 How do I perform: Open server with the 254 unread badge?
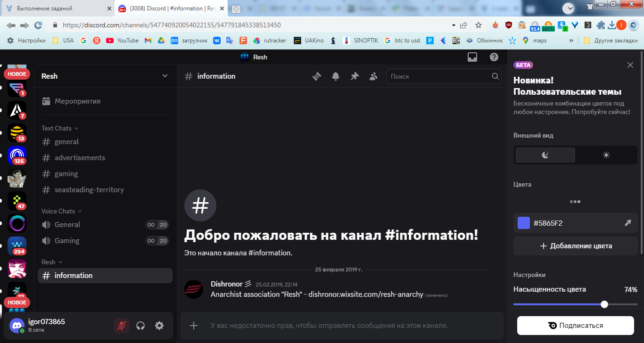17,246
